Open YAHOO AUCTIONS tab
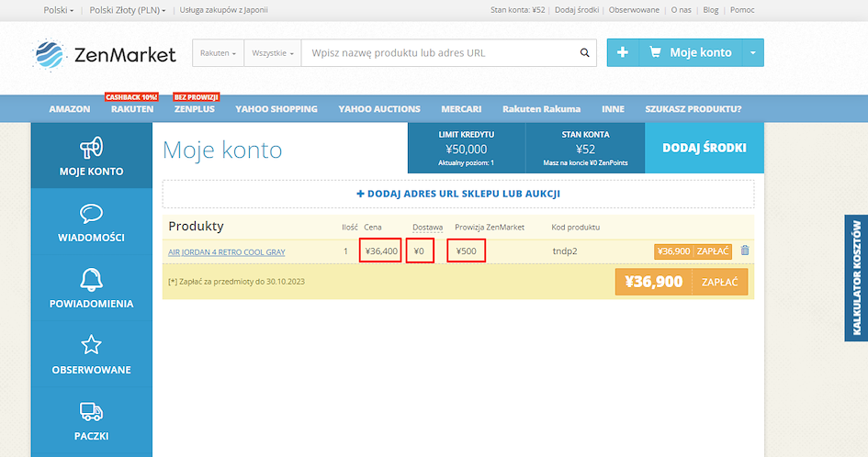 [x=379, y=109]
